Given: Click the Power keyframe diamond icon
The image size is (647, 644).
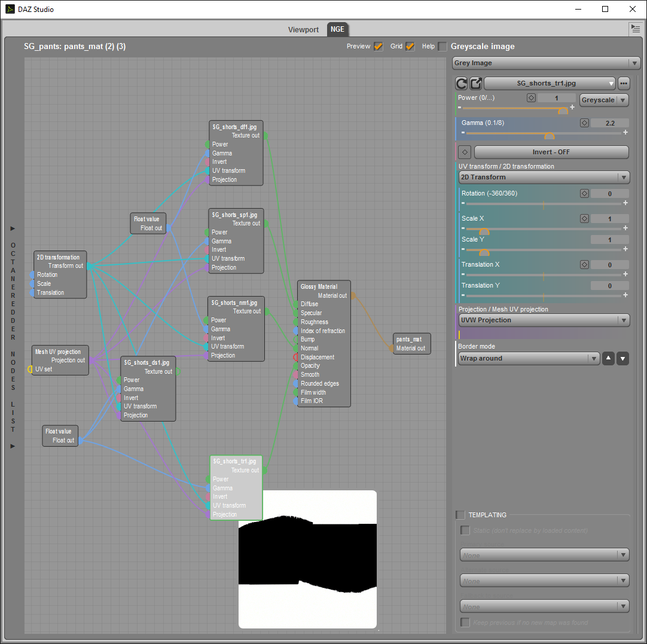Looking at the screenshot, I should (531, 98).
